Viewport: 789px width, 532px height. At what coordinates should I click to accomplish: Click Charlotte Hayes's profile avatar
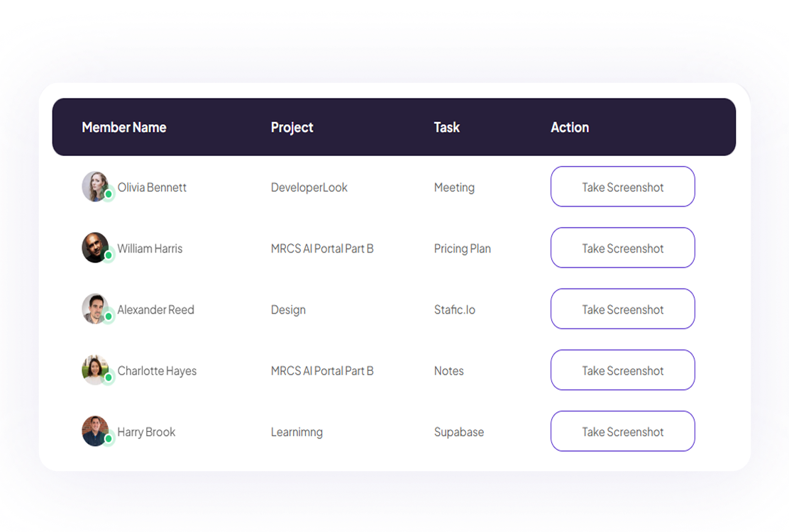pyautogui.click(x=95, y=370)
